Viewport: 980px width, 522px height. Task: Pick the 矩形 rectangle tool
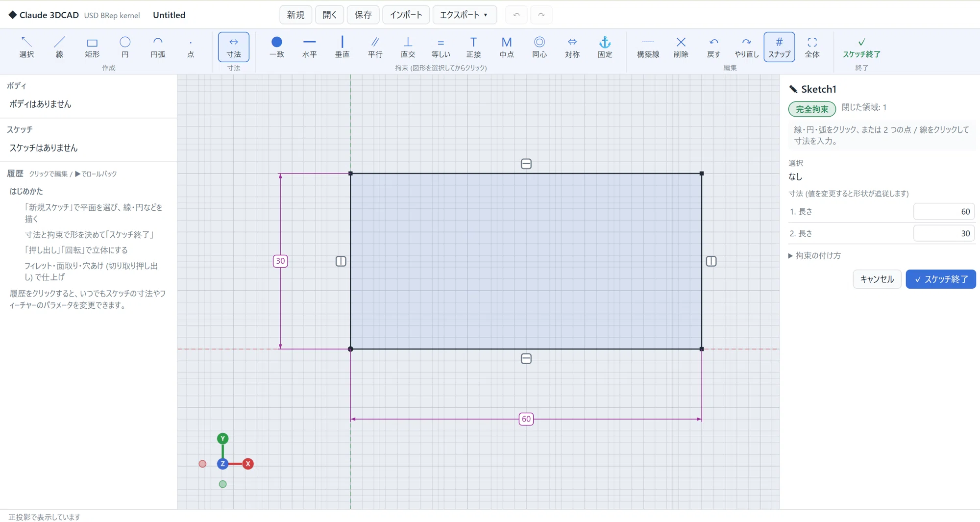(x=92, y=47)
